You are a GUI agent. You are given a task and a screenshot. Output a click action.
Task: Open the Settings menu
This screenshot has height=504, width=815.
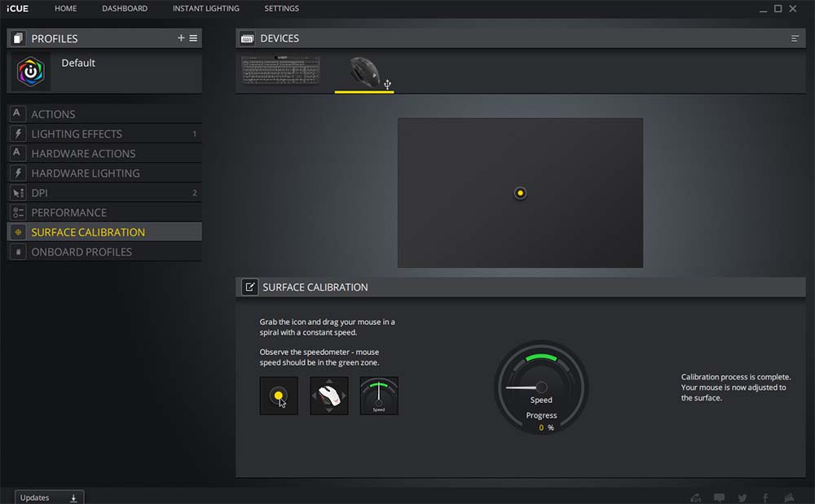point(281,8)
